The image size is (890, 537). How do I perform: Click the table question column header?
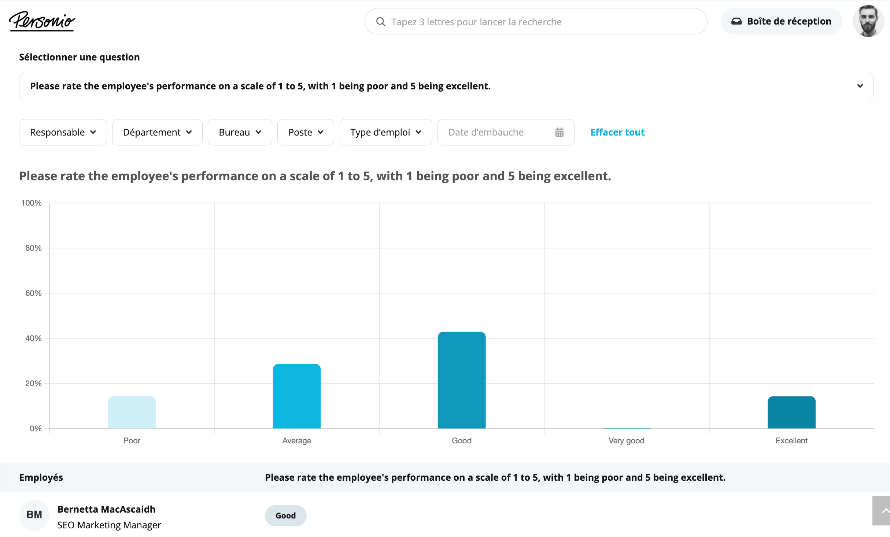coord(495,477)
